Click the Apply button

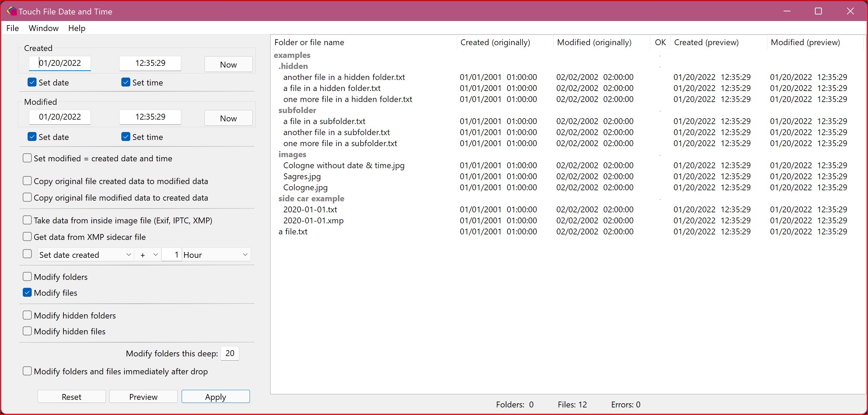click(x=215, y=397)
